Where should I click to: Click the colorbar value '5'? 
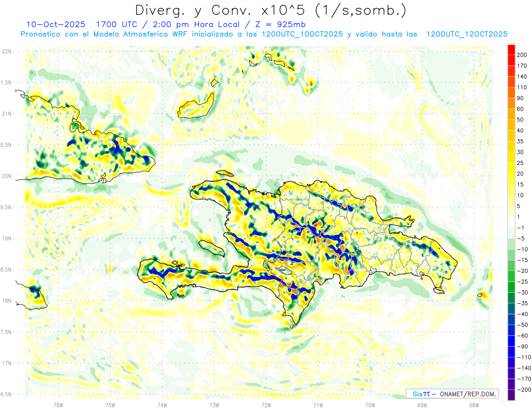[x=519, y=206]
